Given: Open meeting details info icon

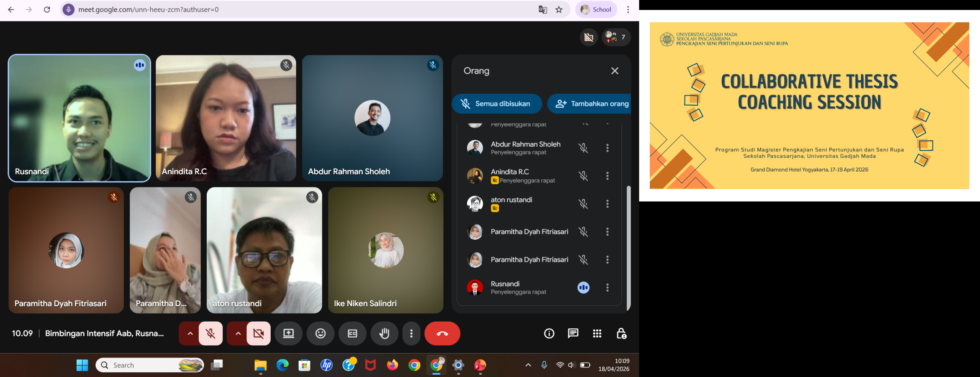Looking at the screenshot, I should (x=549, y=333).
